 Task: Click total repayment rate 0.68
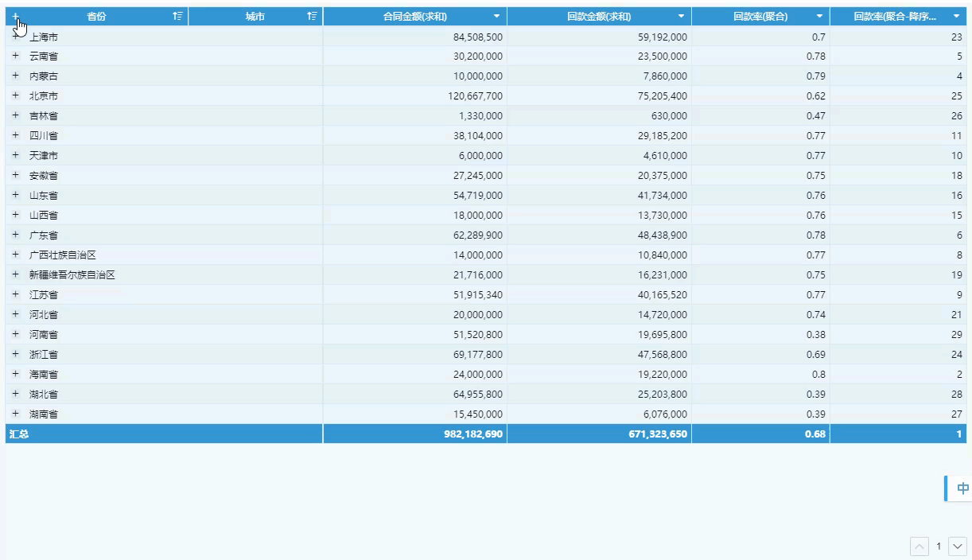coord(815,434)
